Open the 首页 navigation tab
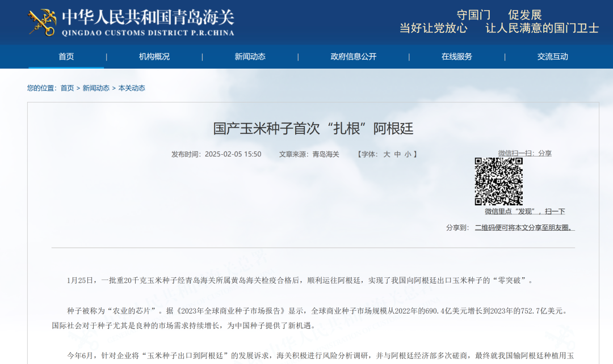 (x=66, y=57)
